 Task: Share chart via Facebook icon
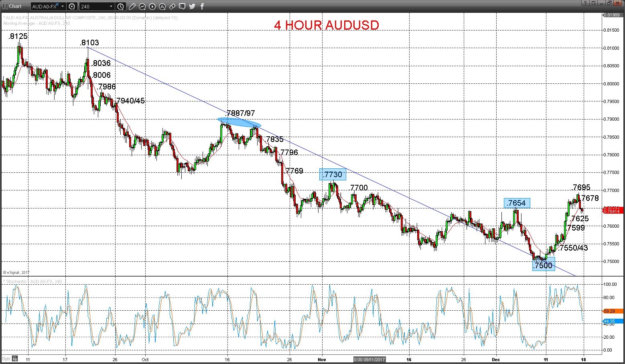pyautogui.click(x=202, y=6)
